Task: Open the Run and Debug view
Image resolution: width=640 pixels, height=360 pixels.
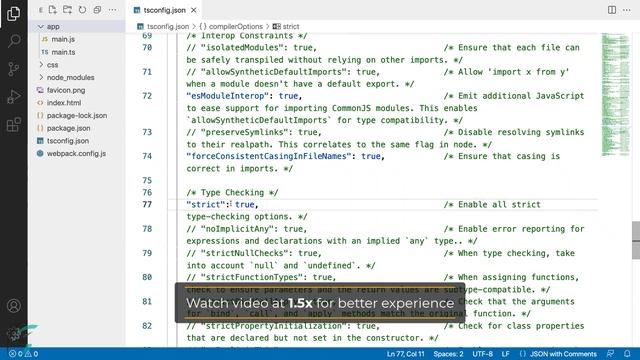Action: pos(13,97)
